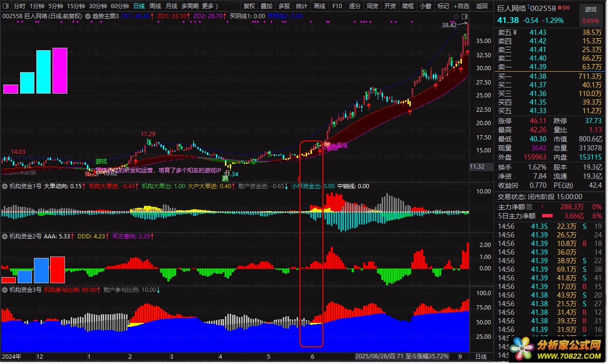Screen dimensions: 609x364
Task: Click the 买五 price 41.33
Action: coord(538,111)
